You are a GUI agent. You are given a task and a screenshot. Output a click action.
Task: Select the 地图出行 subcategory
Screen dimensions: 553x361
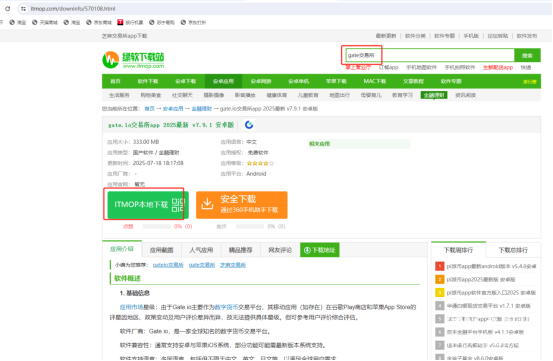(x=340, y=95)
